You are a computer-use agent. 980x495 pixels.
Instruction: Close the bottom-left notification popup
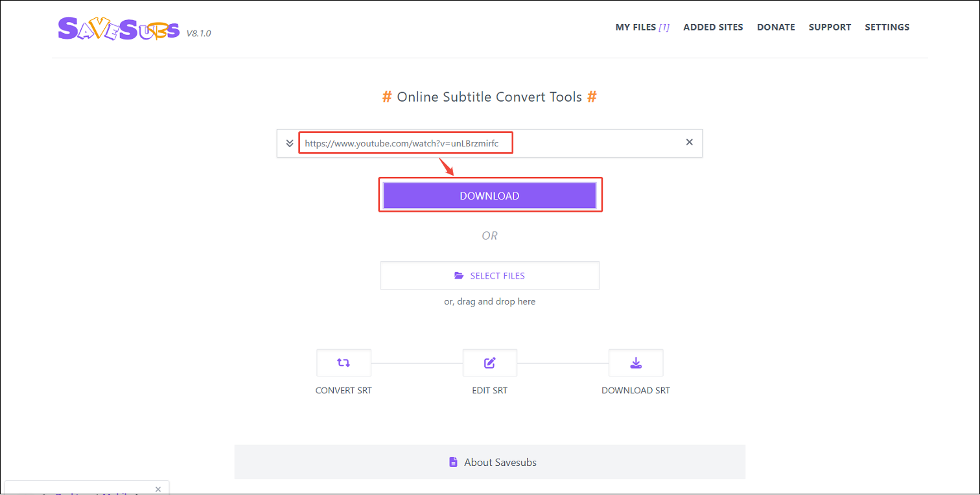(x=157, y=489)
